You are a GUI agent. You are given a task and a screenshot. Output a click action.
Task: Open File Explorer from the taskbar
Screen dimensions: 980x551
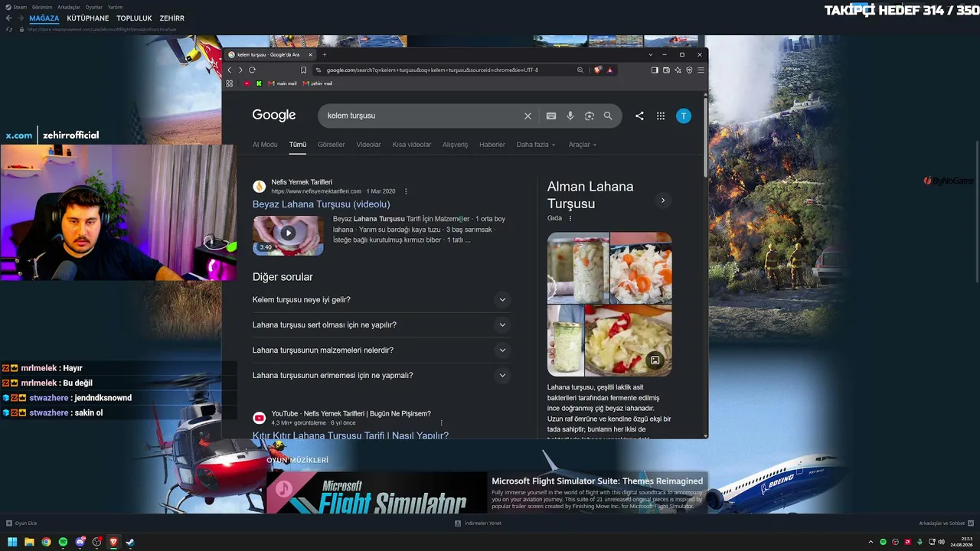coord(29,542)
